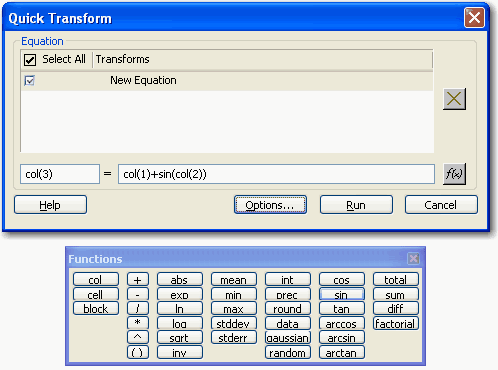Insert the col function
Viewport: 498px width, 370px height.
[96, 279]
